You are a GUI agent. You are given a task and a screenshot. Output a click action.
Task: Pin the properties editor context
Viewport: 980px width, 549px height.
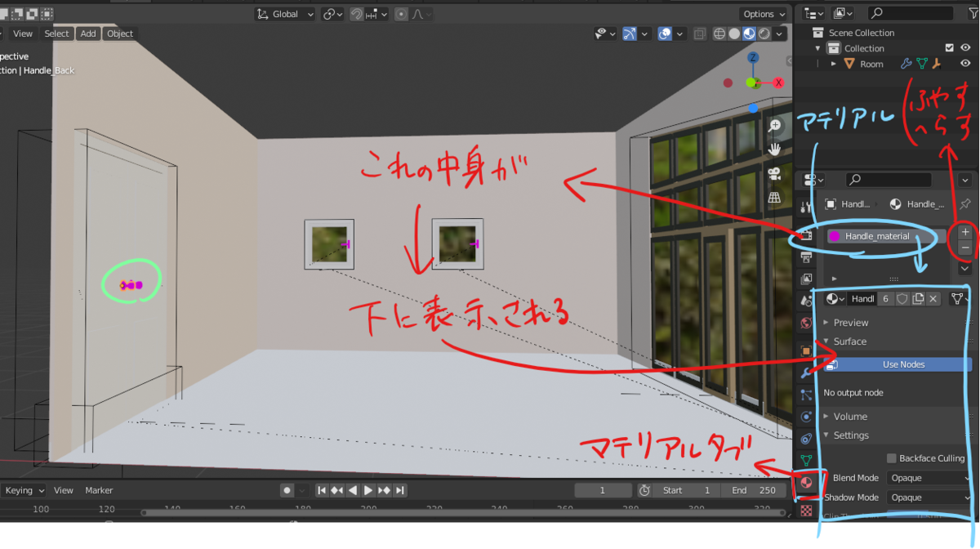pyautogui.click(x=964, y=204)
